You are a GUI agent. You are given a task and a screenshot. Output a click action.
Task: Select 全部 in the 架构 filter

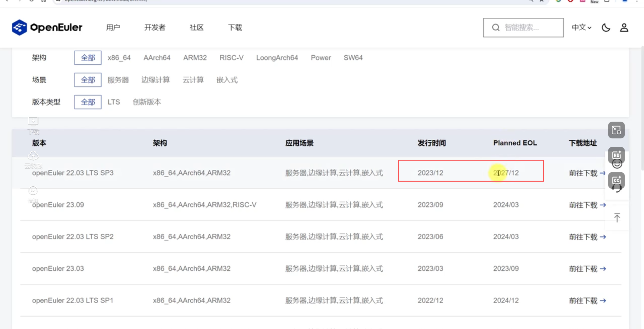88,58
